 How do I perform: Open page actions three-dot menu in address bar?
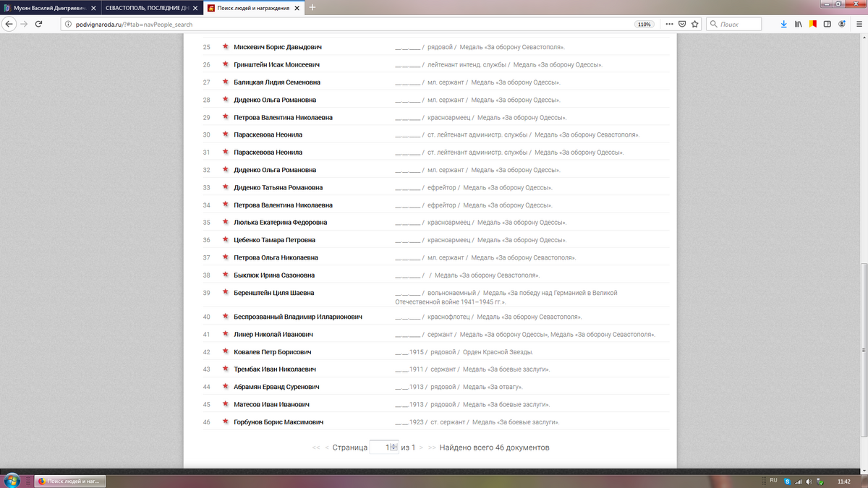668,24
